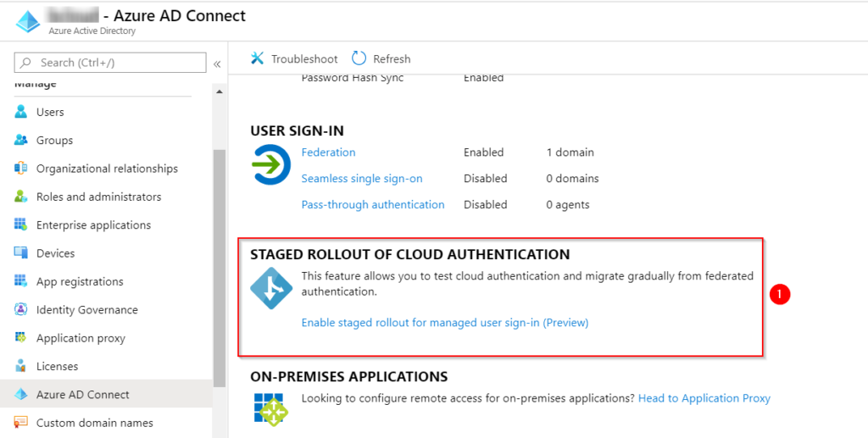This screenshot has height=438, width=868.
Task: Click the '0 agents' text
Action: point(567,205)
